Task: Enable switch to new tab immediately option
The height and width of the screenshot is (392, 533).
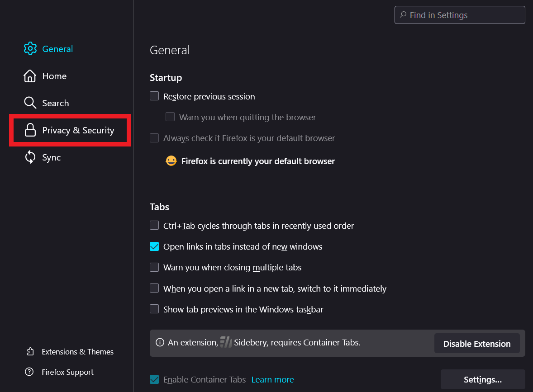Action: [x=155, y=288]
